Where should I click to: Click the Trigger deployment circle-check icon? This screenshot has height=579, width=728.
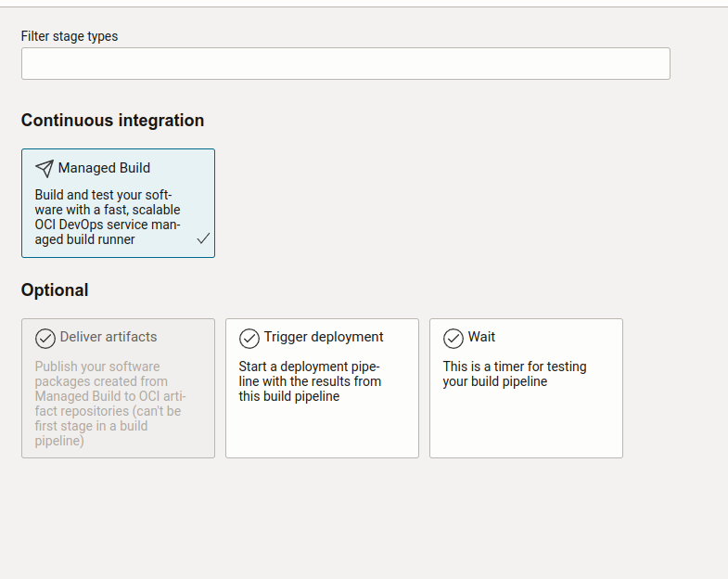pos(249,338)
